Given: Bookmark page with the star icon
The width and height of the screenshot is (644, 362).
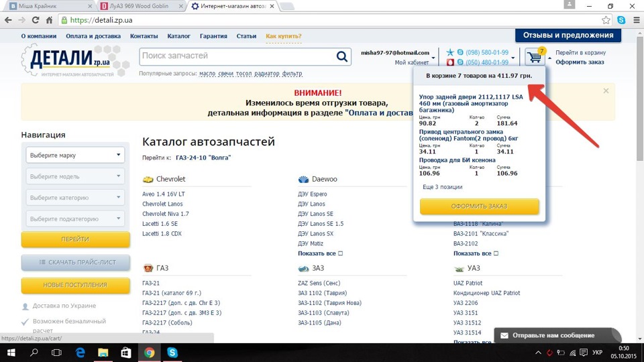Looking at the screenshot, I should (x=606, y=20).
